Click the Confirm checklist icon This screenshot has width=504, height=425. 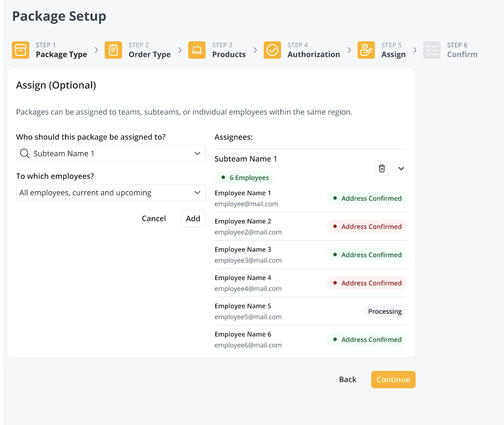pyautogui.click(x=432, y=50)
